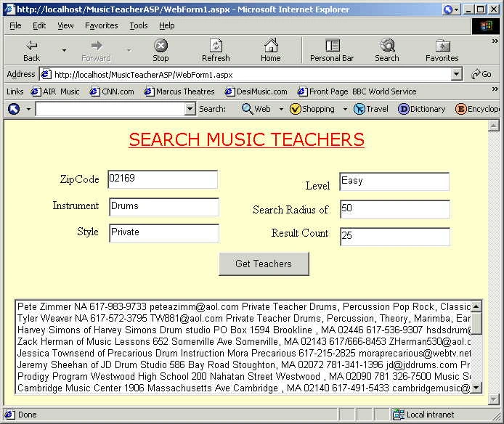The height and width of the screenshot is (424, 504).
Task: Open the Favorites menu
Action: 101,25
